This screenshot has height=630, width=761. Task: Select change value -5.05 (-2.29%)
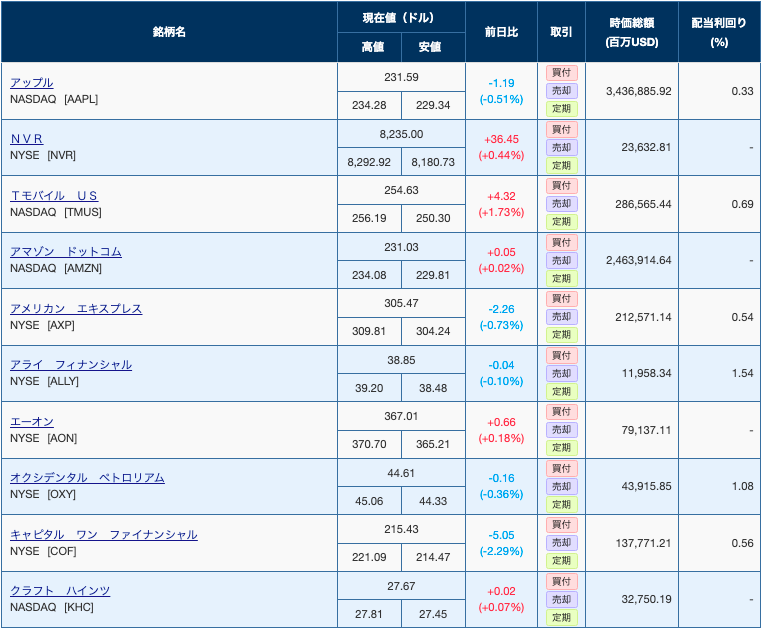[501, 543]
